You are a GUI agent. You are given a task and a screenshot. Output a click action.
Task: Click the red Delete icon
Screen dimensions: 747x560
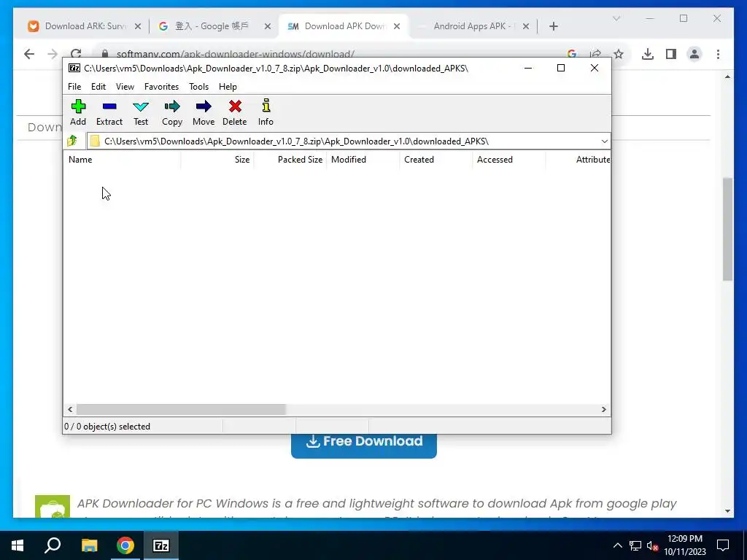[x=235, y=106]
